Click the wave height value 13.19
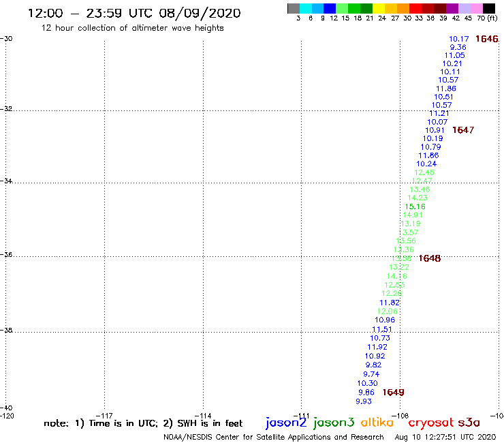The width and height of the screenshot is (504, 443). tap(411, 224)
